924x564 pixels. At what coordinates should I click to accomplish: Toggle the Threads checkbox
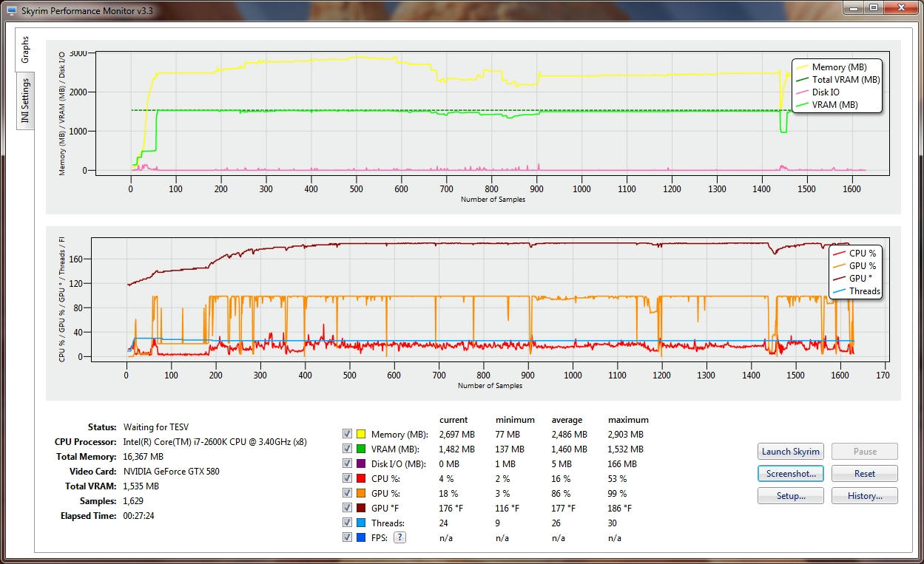pyautogui.click(x=348, y=523)
